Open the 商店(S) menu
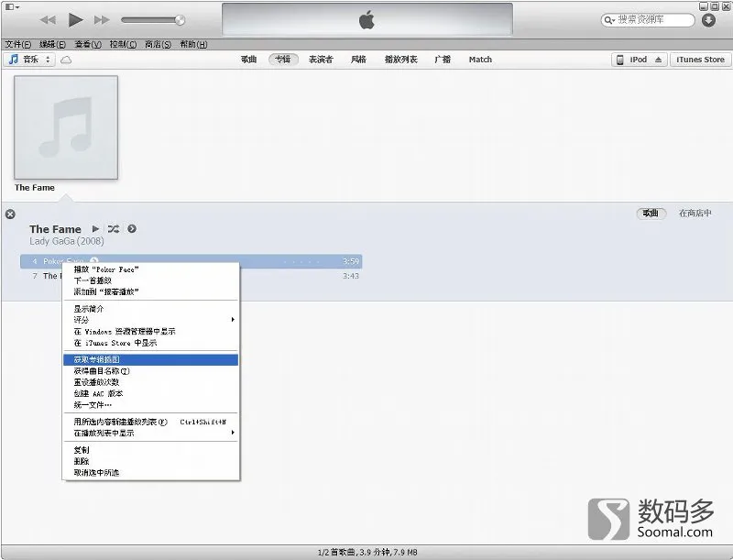 pos(158,44)
